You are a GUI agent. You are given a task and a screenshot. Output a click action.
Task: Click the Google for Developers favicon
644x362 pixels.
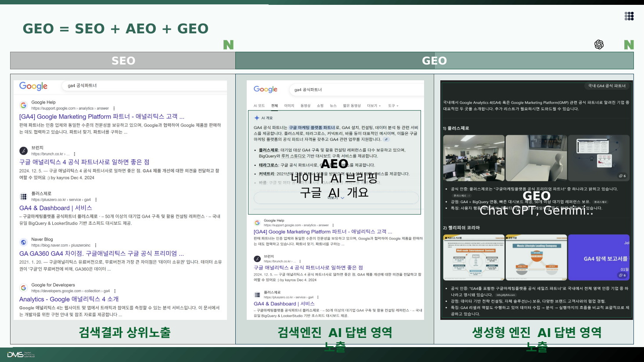coord(23,288)
